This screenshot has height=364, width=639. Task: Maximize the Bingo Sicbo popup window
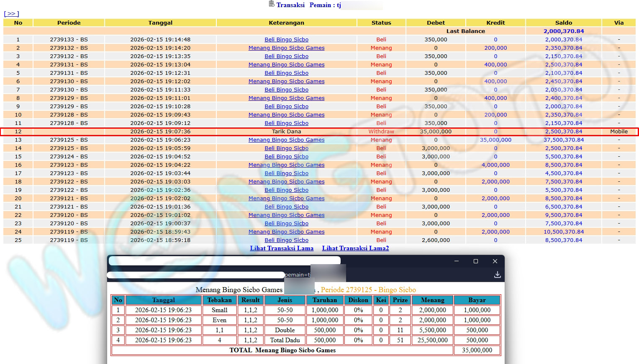click(476, 261)
